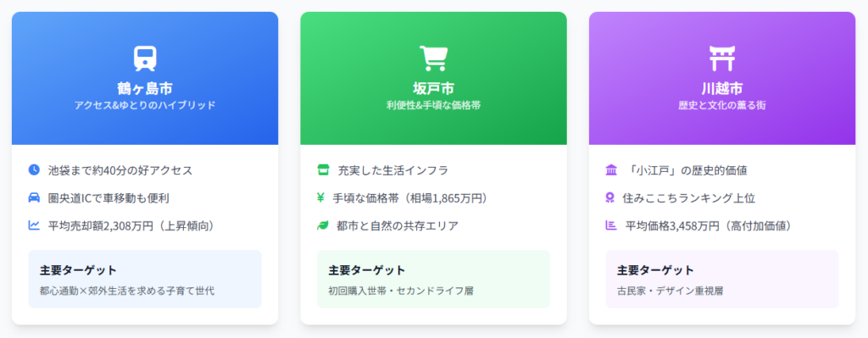Click the landmark building icon beside 「小江戸」
Screen dimensions: 868x338
(612, 169)
